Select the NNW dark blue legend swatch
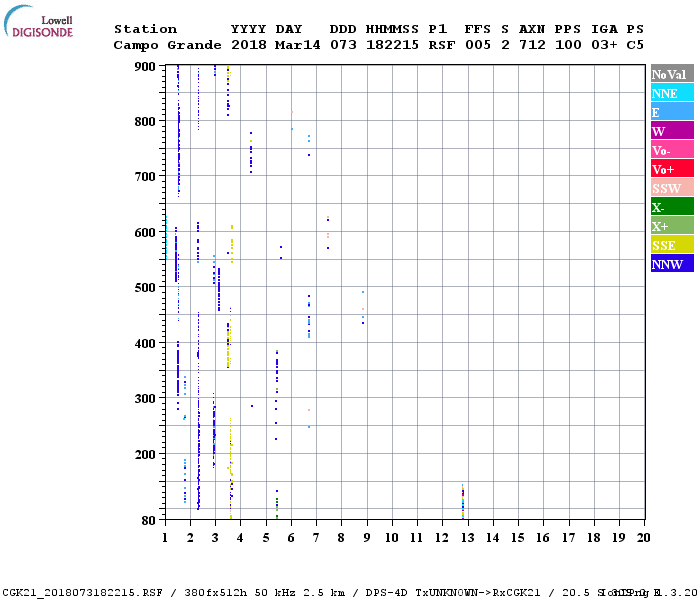The height and width of the screenshot is (600, 700). pyautogui.click(x=672, y=264)
